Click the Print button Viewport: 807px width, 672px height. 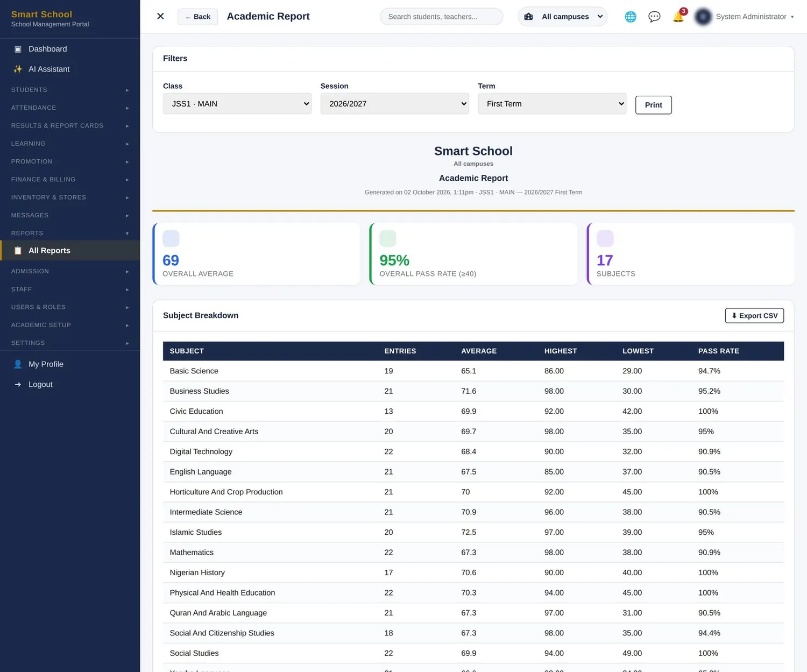(653, 105)
